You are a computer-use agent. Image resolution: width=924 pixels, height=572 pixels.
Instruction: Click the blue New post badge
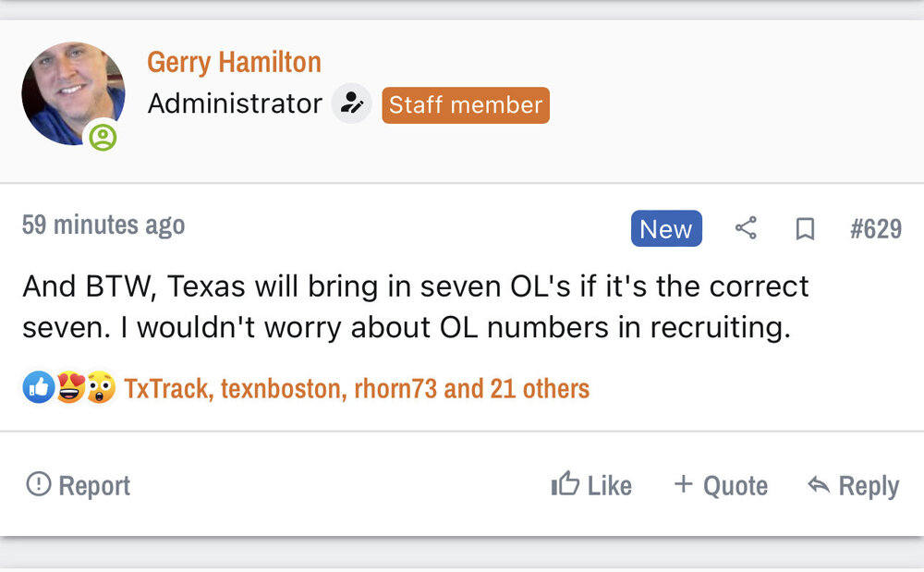tap(666, 229)
